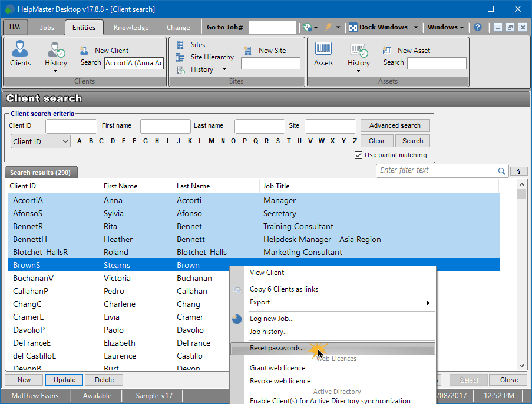
Task: Click the Last name input field
Action: [260, 126]
